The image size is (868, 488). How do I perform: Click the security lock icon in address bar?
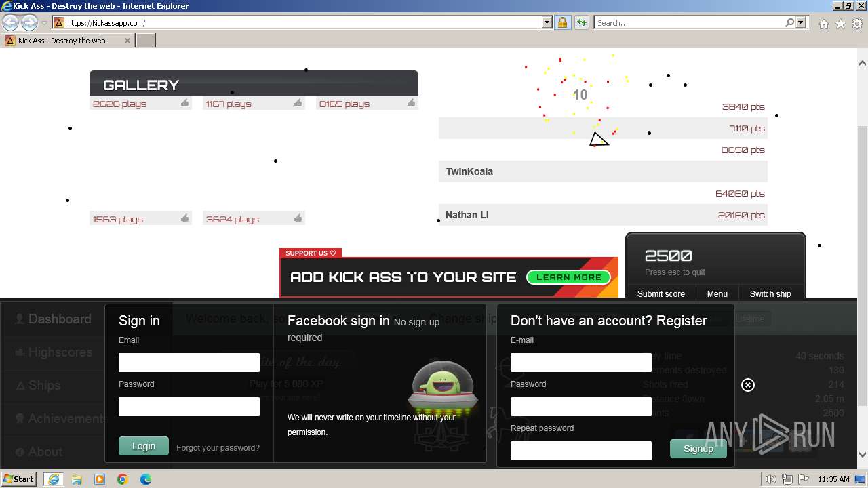(x=562, y=22)
